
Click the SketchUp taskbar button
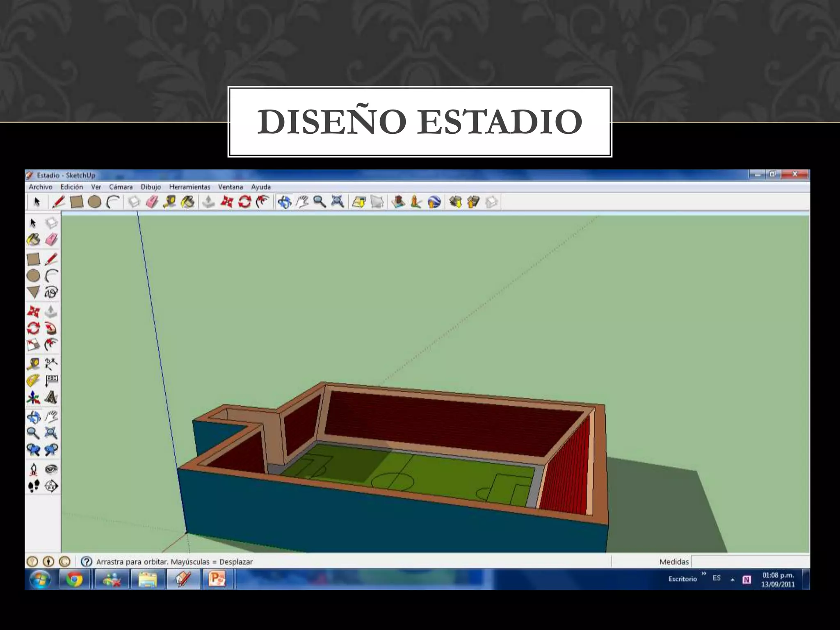tap(183, 579)
